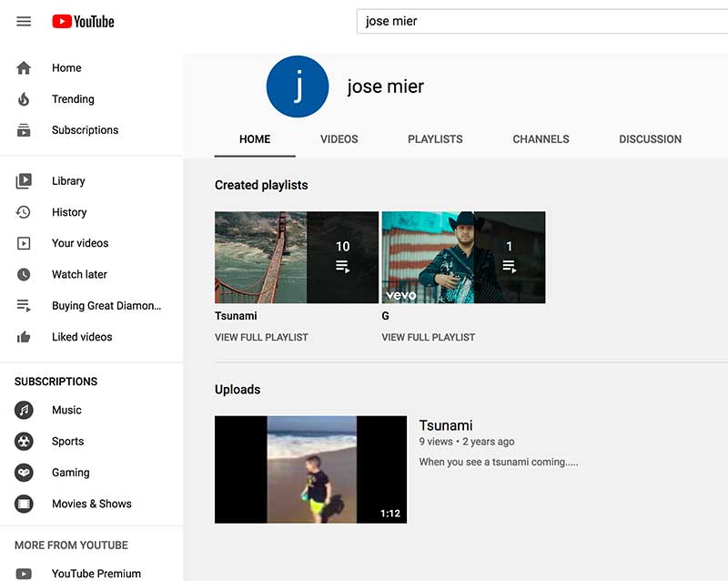The height and width of the screenshot is (581, 728).
Task: Open Movies & Shows subscription
Action: 92,504
